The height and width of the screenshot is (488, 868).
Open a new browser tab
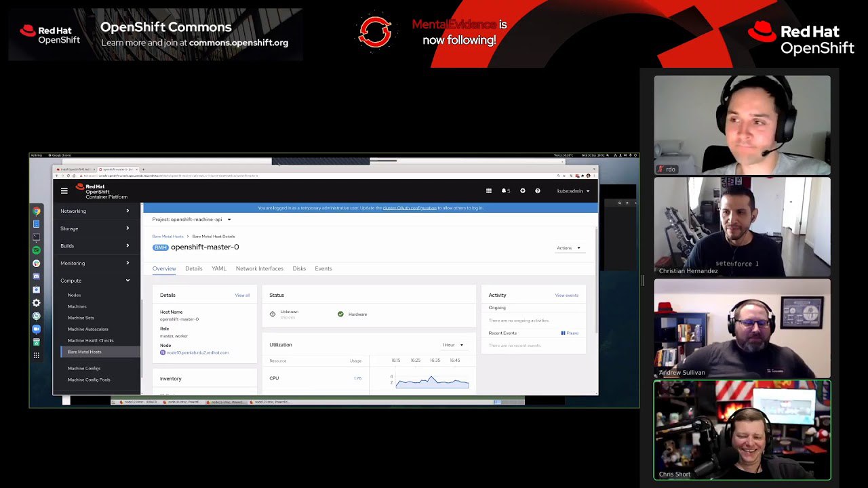pyautogui.click(x=143, y=169)
